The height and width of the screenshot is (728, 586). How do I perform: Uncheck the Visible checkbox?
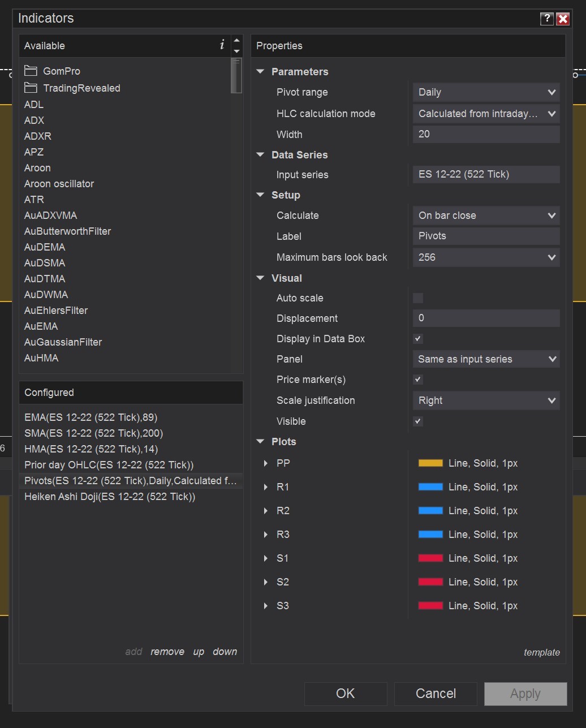pyautogui.click(x=418, y=421)
